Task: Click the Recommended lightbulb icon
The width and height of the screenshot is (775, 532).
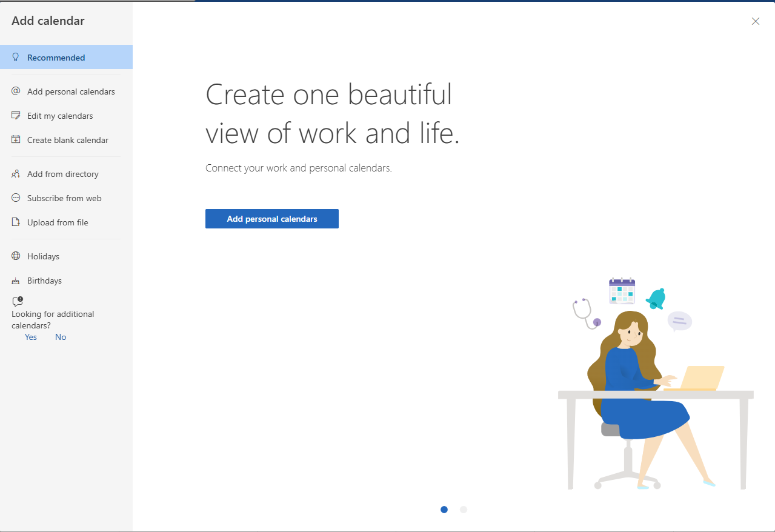Action: [15, 56]
